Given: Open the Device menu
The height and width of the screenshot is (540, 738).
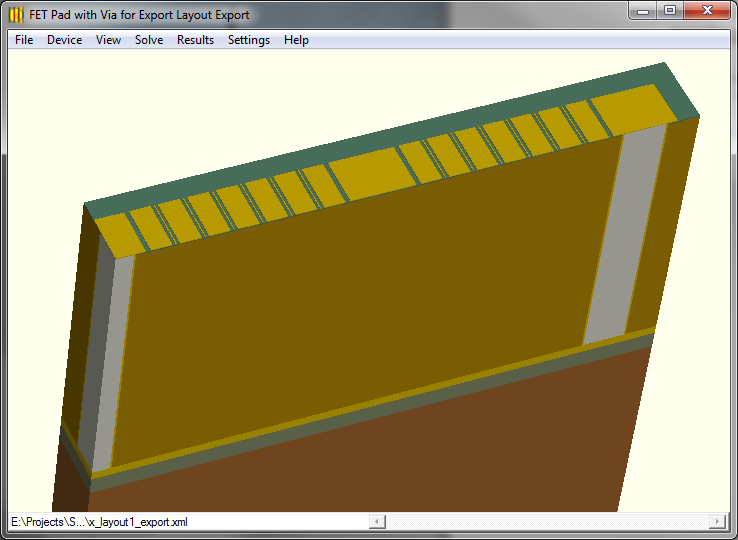Looking at the screenshot, I should (64, 40).
